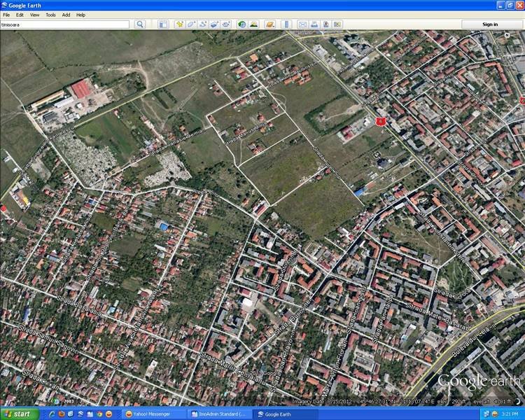
Task: Toggle the sidebar panel visibility
Action: [163, 24]
